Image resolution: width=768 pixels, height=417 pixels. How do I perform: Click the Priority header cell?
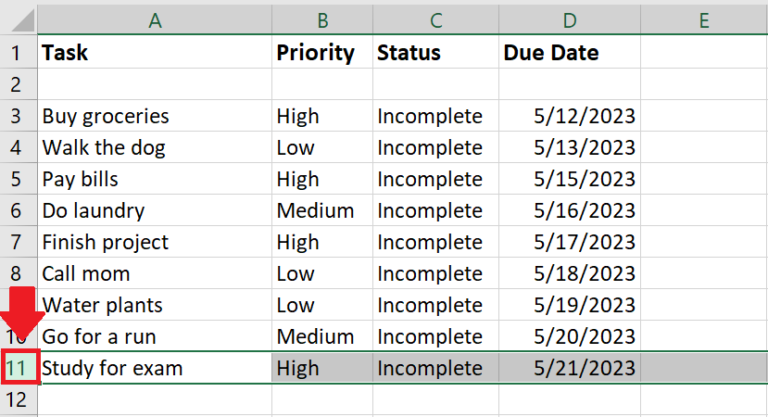tap(321, 53)
